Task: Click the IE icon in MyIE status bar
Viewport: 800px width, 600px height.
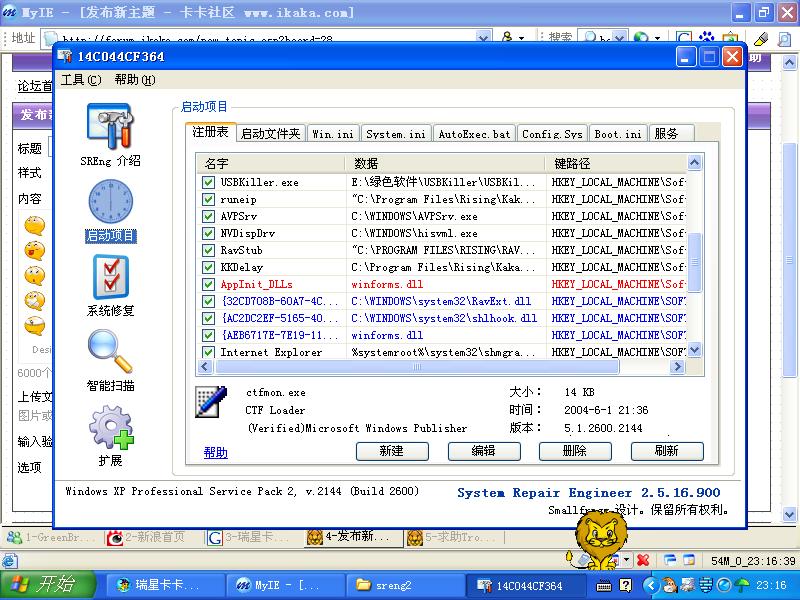Action: [9, 561]
